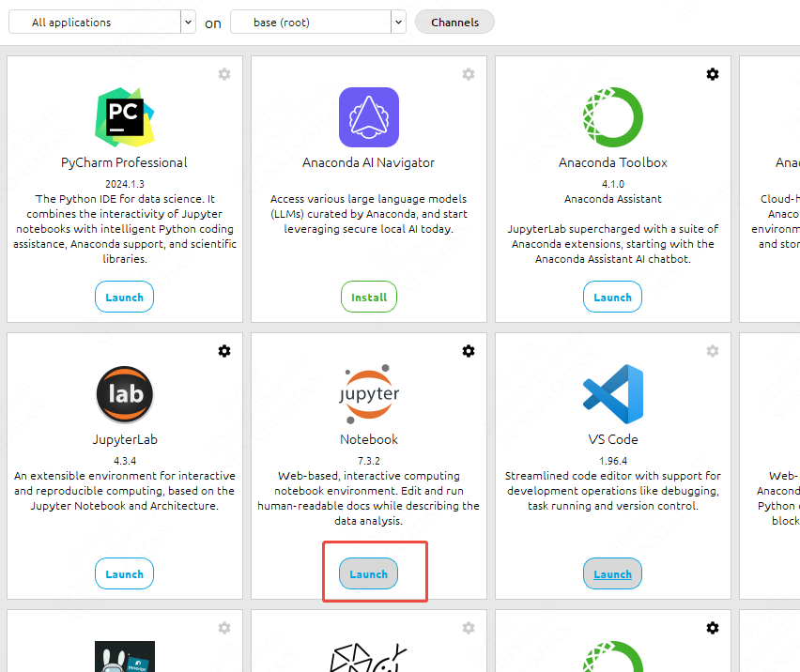Open settings gear on bottom-right partial card
This screenshot has width=800, height=672.
point(713,628)
